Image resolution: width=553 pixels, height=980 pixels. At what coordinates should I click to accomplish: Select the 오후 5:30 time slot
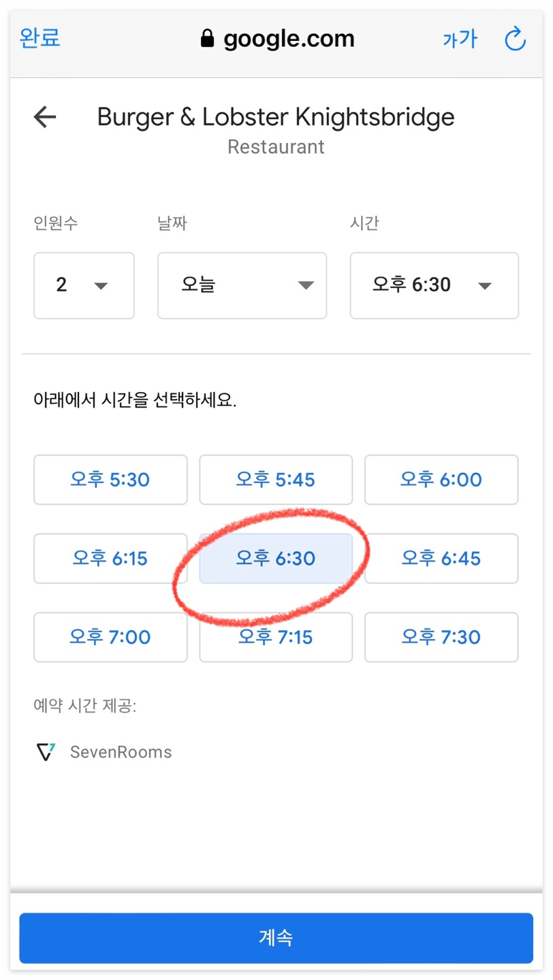click(110, 480)
